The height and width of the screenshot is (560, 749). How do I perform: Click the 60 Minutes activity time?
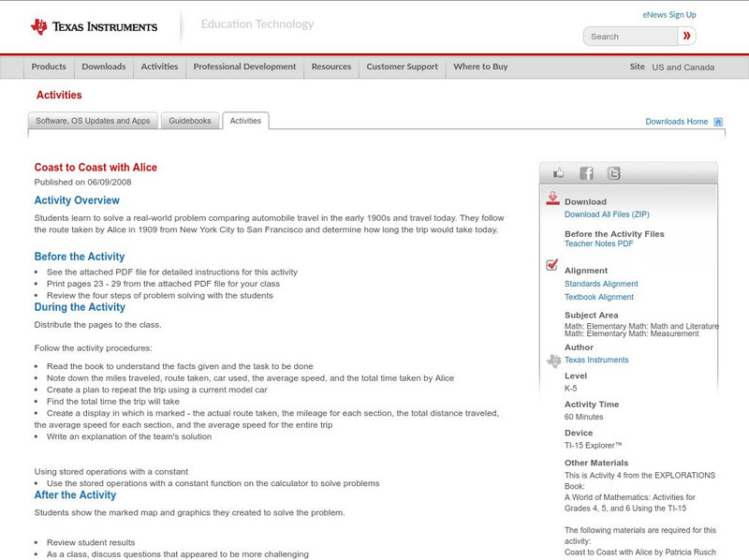583,417
